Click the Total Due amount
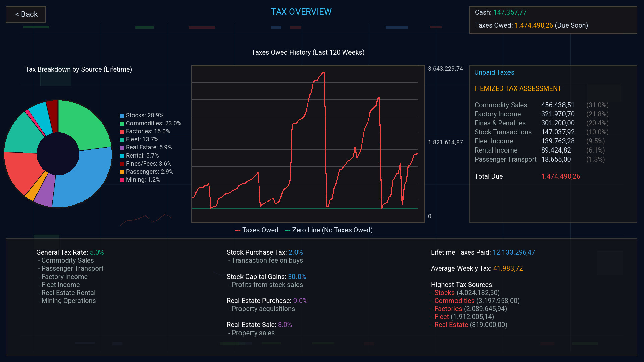 point(560,176)
